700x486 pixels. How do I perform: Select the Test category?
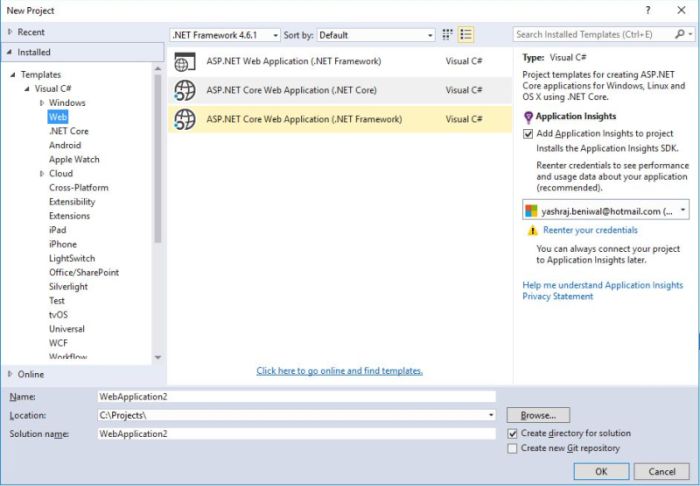[57, 301]
